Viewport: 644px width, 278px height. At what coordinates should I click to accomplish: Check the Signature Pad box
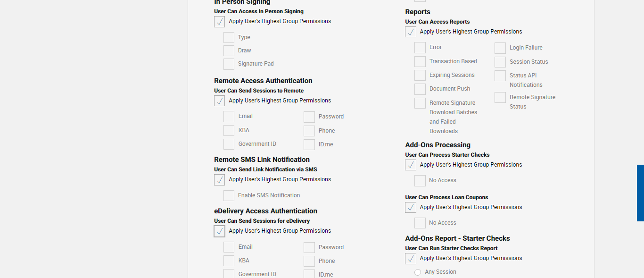[229, 64]
